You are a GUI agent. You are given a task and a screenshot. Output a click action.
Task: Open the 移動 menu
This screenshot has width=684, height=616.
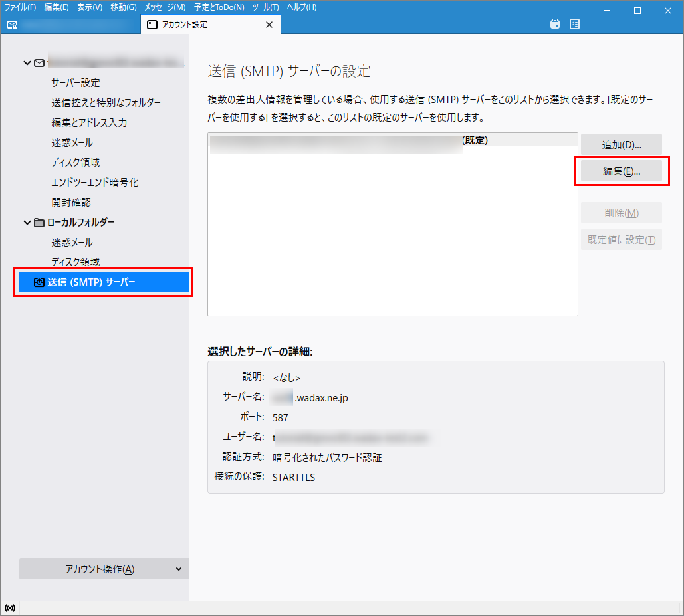(124, 7)
